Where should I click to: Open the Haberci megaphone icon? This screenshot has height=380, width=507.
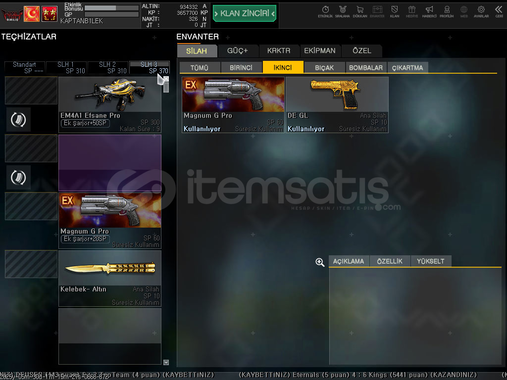coord(429,11)
